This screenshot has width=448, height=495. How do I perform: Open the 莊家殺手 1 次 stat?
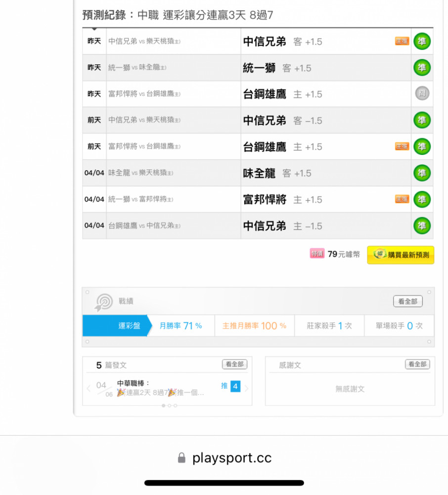pos(329,326)
